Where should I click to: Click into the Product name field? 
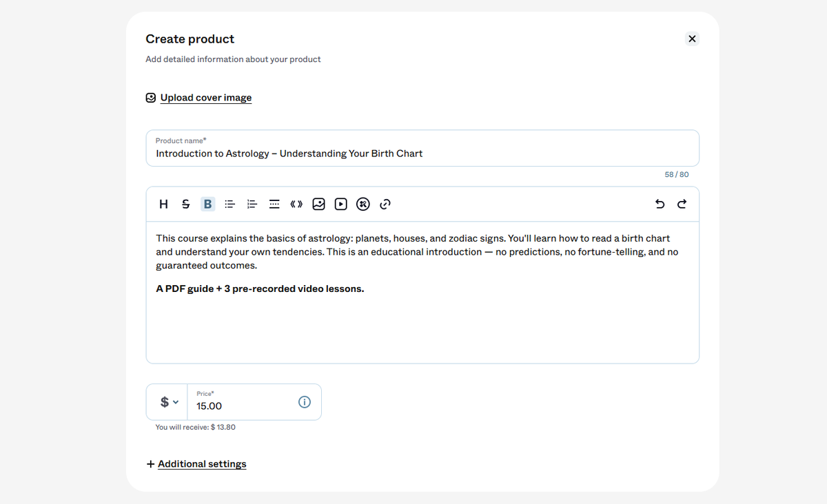click(422, 148)
